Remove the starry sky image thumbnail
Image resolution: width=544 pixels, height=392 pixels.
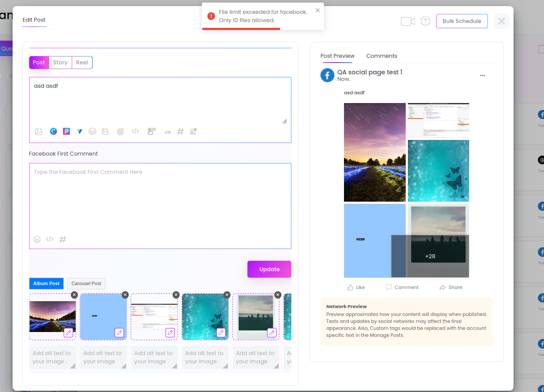74,295
